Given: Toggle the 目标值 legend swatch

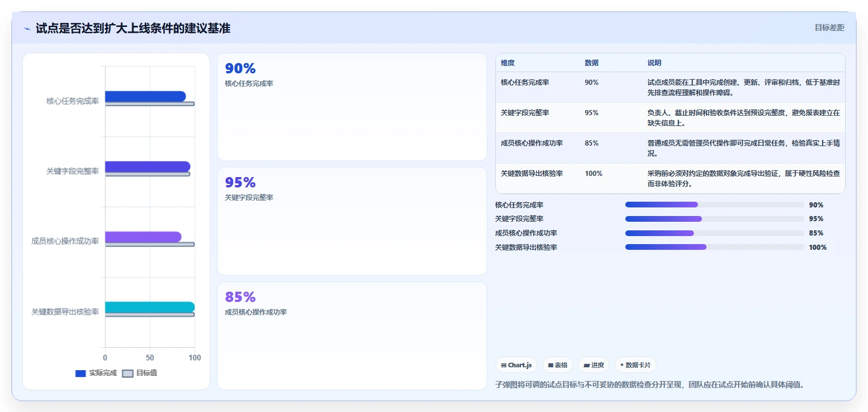Looking at the screenshot, I should pyautogui.click(x=128, y=373).
